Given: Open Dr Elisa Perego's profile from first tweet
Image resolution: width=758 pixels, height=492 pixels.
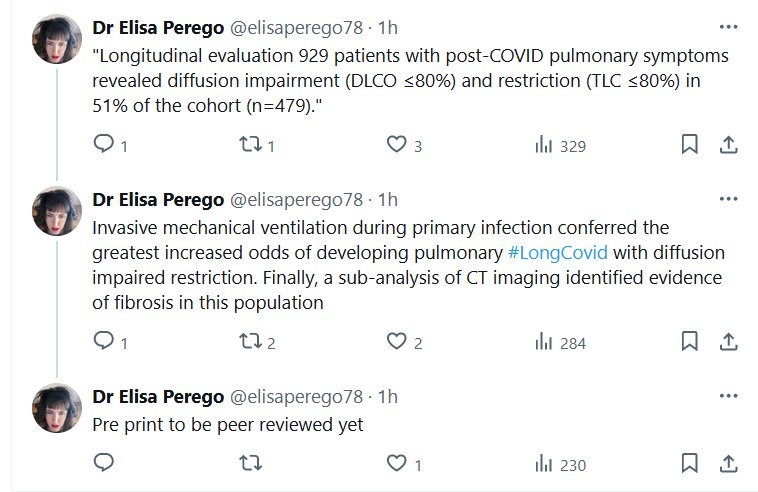Looking at the screenshot, I should point(158,25).
